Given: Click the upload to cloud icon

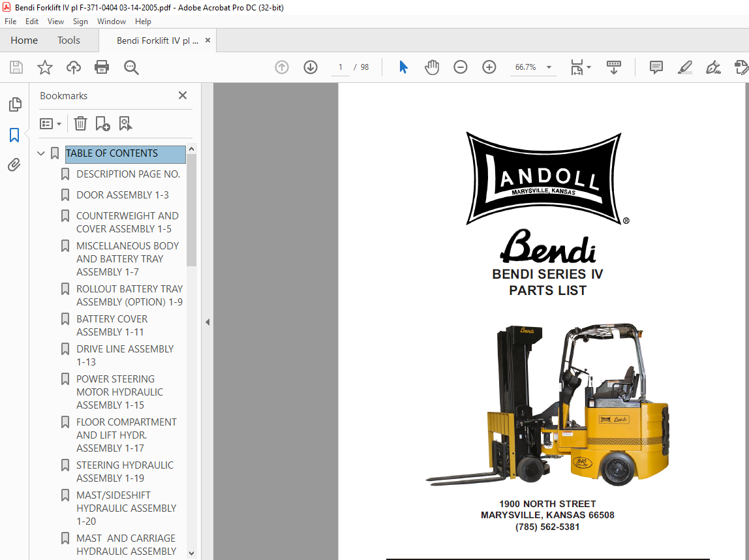Looking at the screenshot, I should [x=74, y=67].
